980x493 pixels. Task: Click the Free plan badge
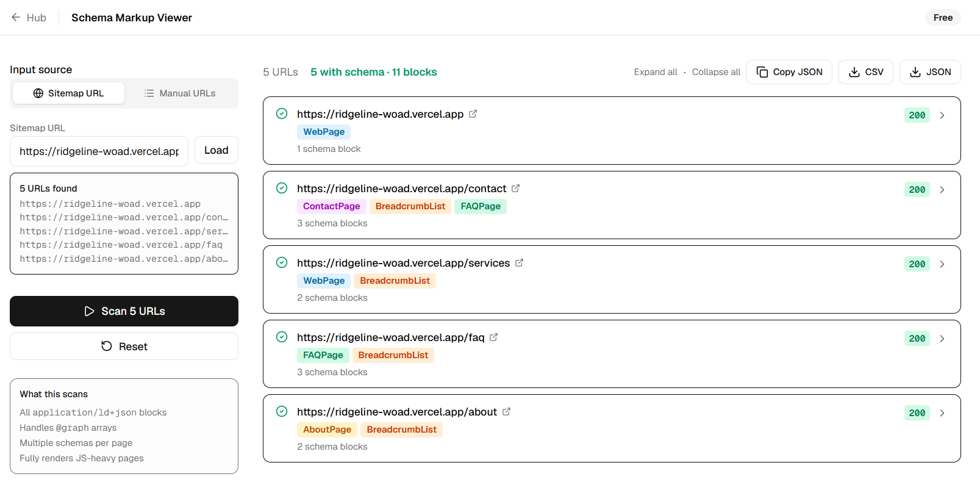pos(943,18)
